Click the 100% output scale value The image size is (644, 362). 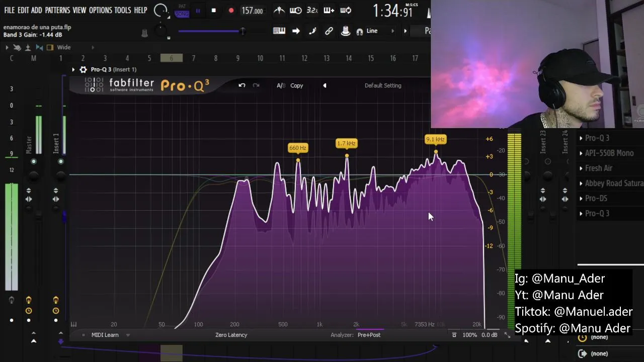(469, 335)
